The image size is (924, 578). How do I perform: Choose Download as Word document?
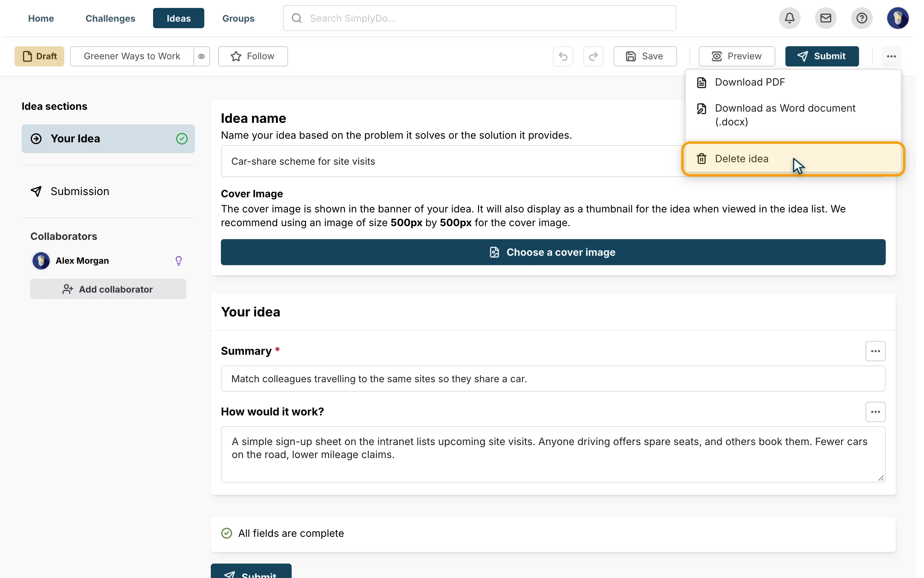coord(793,115)
